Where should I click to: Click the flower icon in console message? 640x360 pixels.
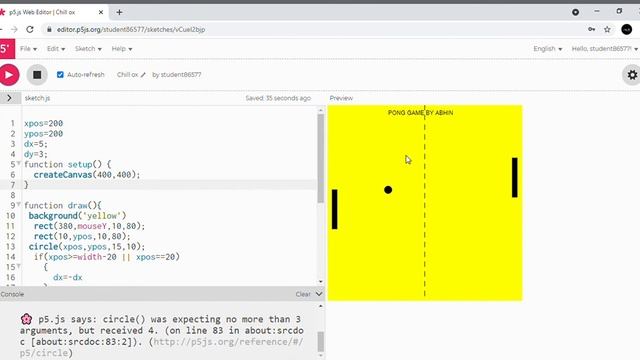(26, 319)
